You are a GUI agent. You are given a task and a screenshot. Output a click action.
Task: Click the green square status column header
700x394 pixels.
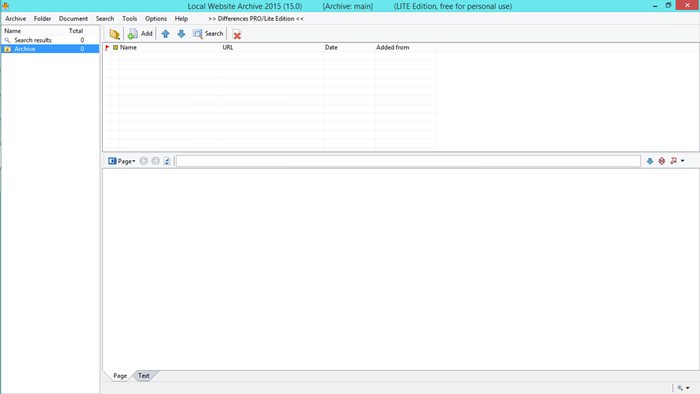click(115, 47)
